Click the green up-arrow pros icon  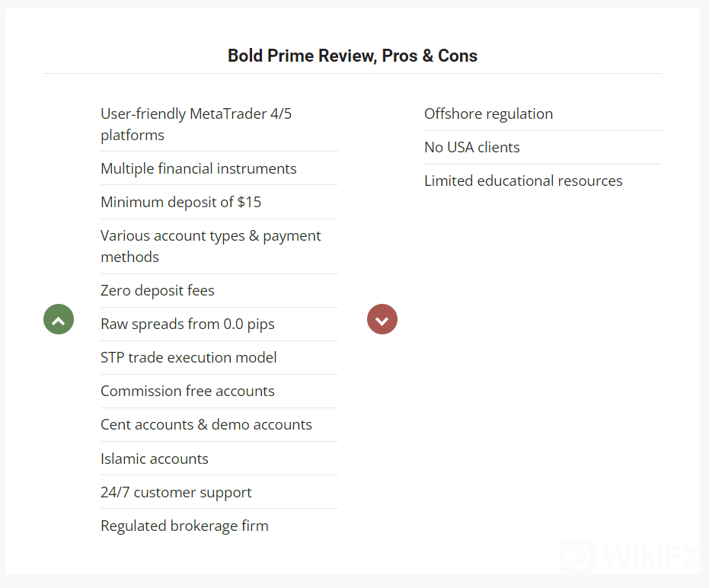pos(59,319)
